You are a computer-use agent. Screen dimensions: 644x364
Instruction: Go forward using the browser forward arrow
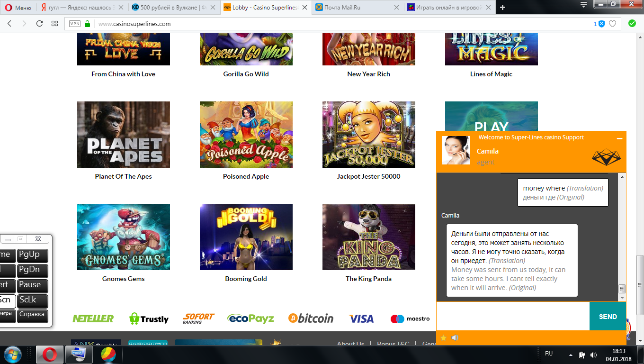pos(24,24)
